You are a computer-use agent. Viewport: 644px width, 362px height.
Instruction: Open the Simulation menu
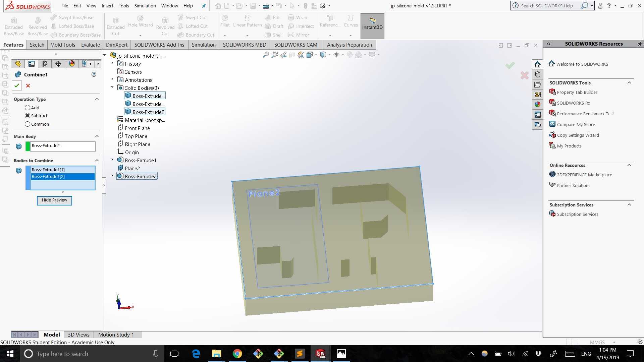point(145,6)
